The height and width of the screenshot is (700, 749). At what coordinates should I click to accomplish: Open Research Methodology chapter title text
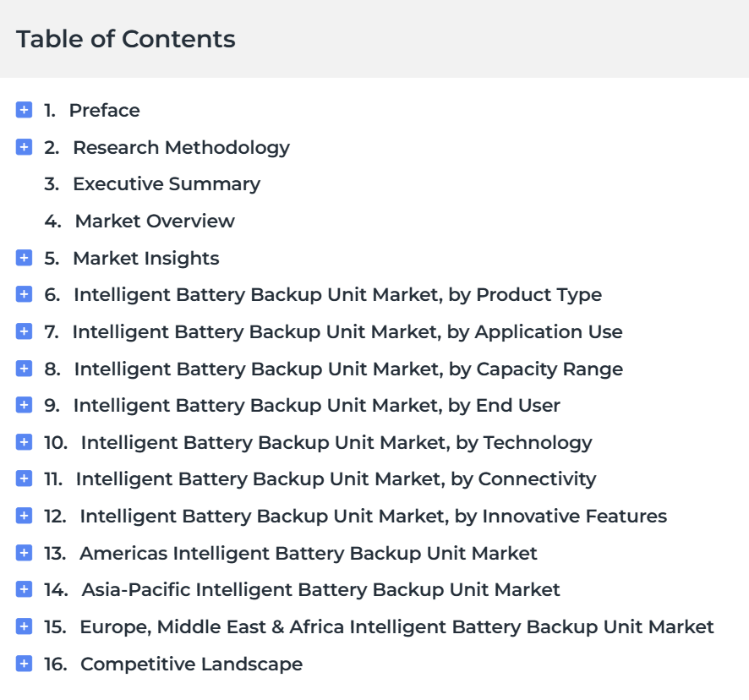(182, 148)
